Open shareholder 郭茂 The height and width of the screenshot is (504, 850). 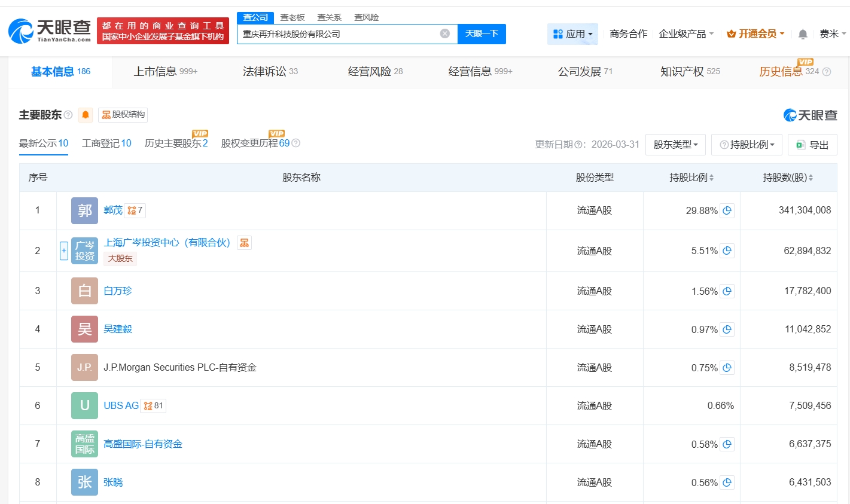(113, 210)
